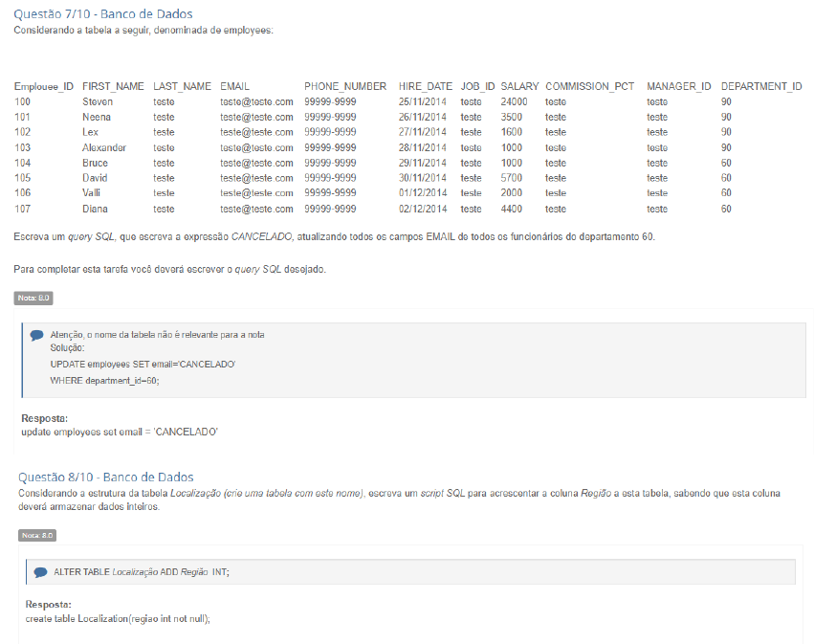Click Alexander in the FIRST_NAME column
Image resolution: width=814 pixels, height=644 pixels.
click(104, 147)
